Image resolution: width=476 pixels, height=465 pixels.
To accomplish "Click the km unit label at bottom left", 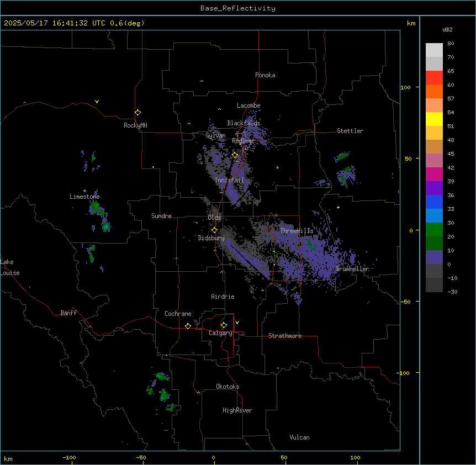I will [x=8, y=458].
